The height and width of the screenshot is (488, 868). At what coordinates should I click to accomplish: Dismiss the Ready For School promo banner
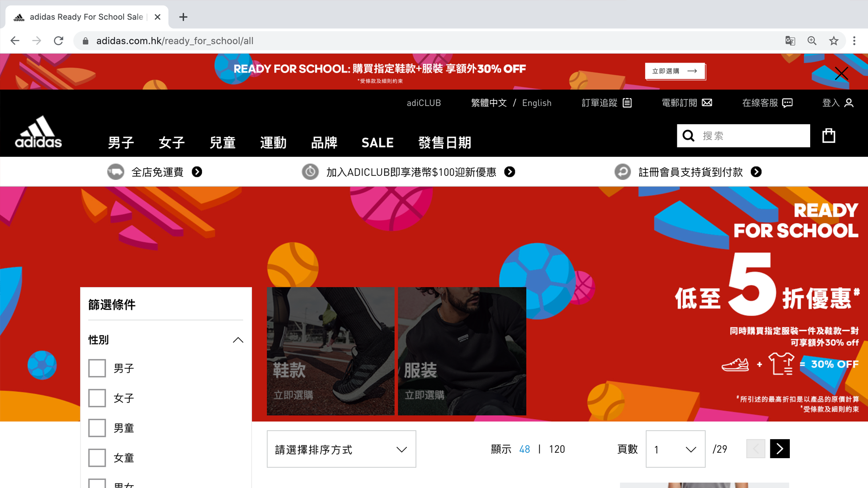tap(841, 73)
